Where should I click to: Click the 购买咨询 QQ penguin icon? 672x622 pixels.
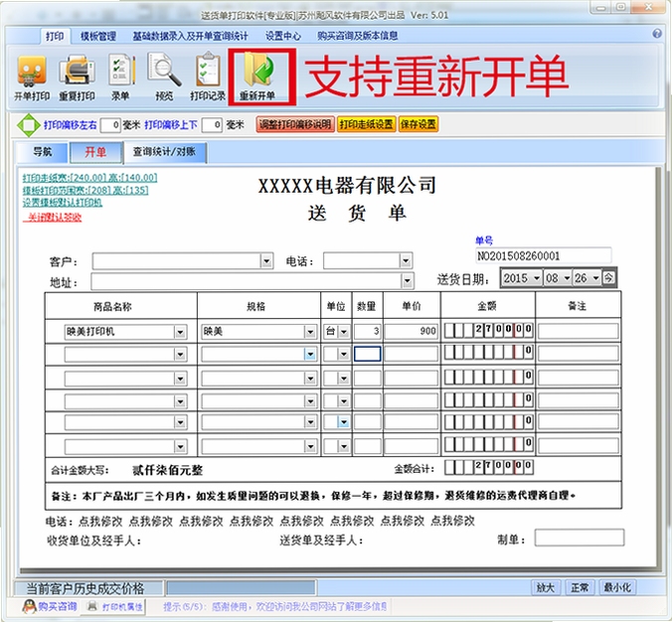(x=29, y=606)
